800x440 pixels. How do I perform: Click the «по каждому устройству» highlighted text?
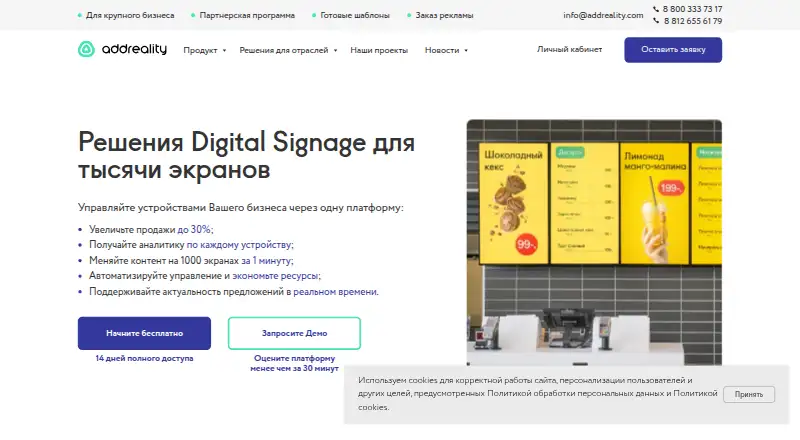[x=239, y=245]
